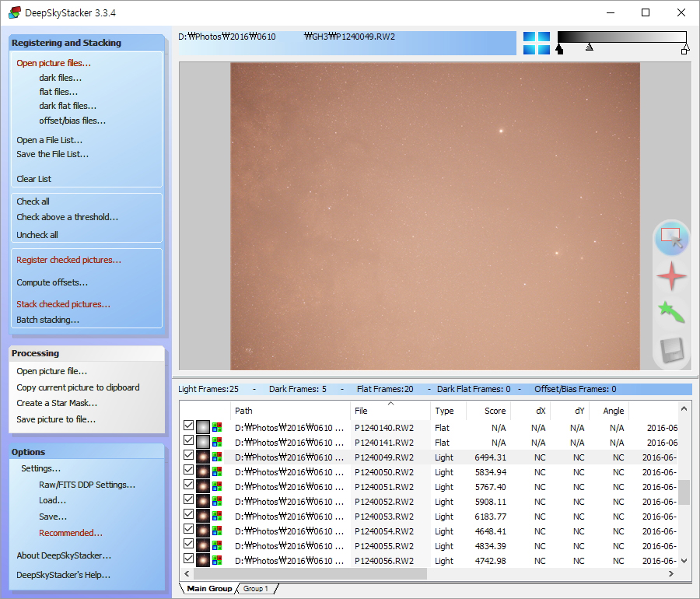Click the RGB color icon of P1240056.RW2
The width and height of the screenshot is (700, 599).
click(x=217, y=560)
